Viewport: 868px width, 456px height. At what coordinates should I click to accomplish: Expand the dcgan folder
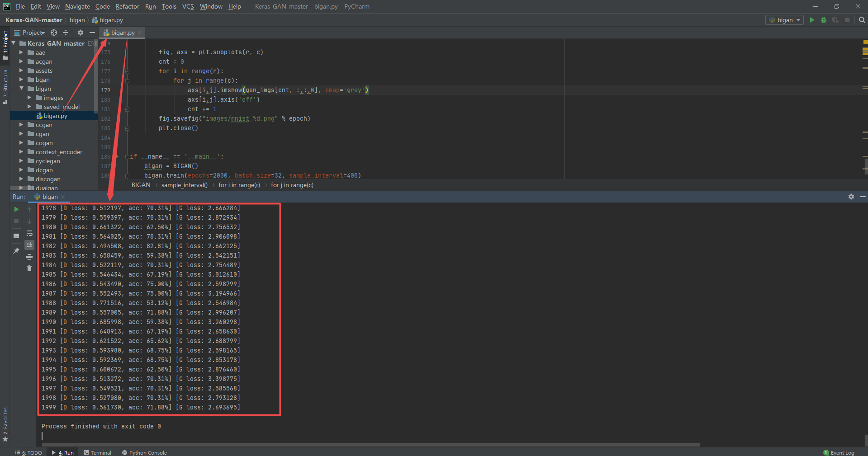point(21,170)
